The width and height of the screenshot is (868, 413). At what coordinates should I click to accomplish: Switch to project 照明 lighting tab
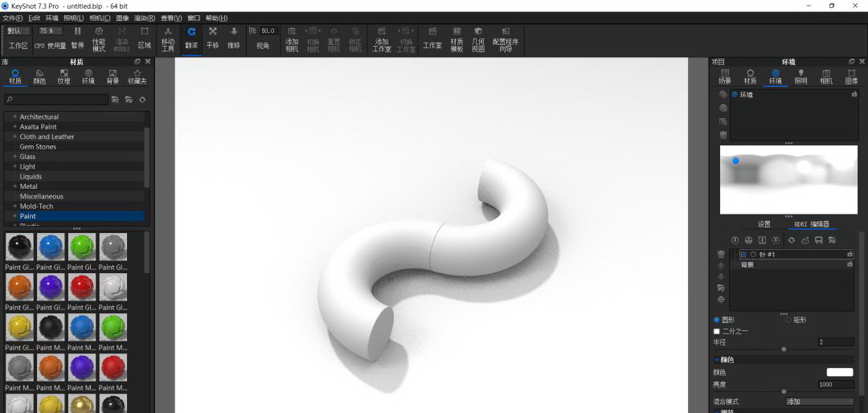click(800, 77)
